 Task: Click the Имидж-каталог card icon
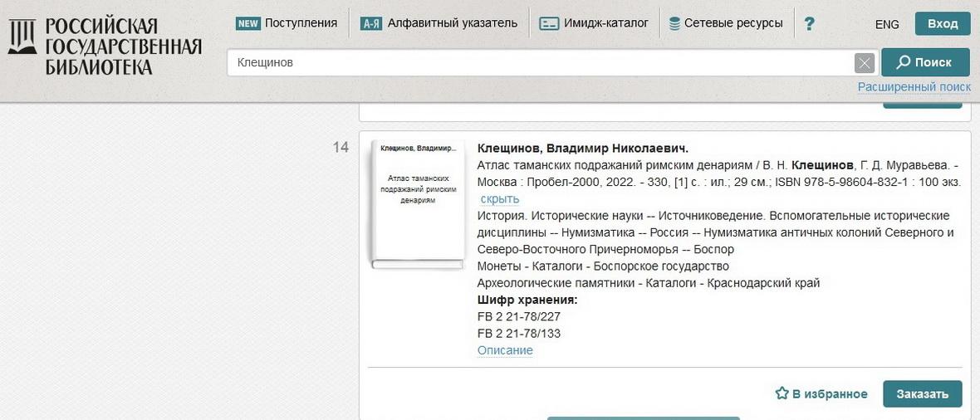(x=549, y=24)
